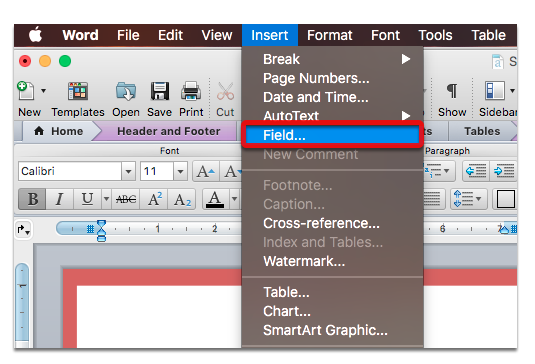Click the Print icon

pos(191,91)
